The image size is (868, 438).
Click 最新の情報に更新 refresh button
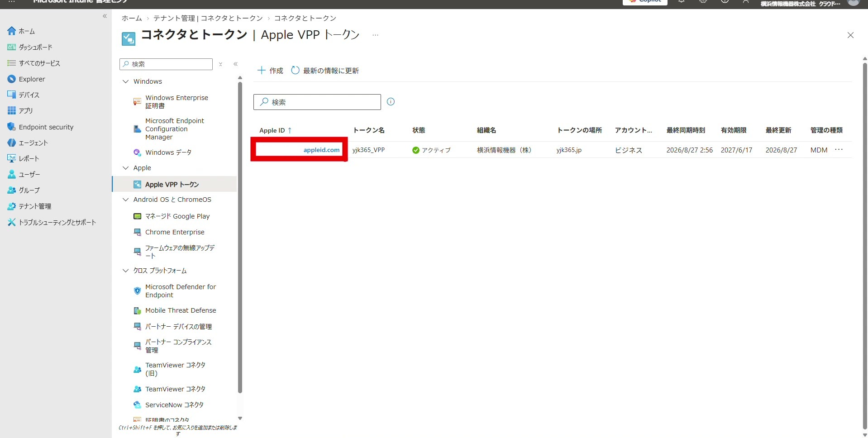pyautogui.click(x=325, y=71)
